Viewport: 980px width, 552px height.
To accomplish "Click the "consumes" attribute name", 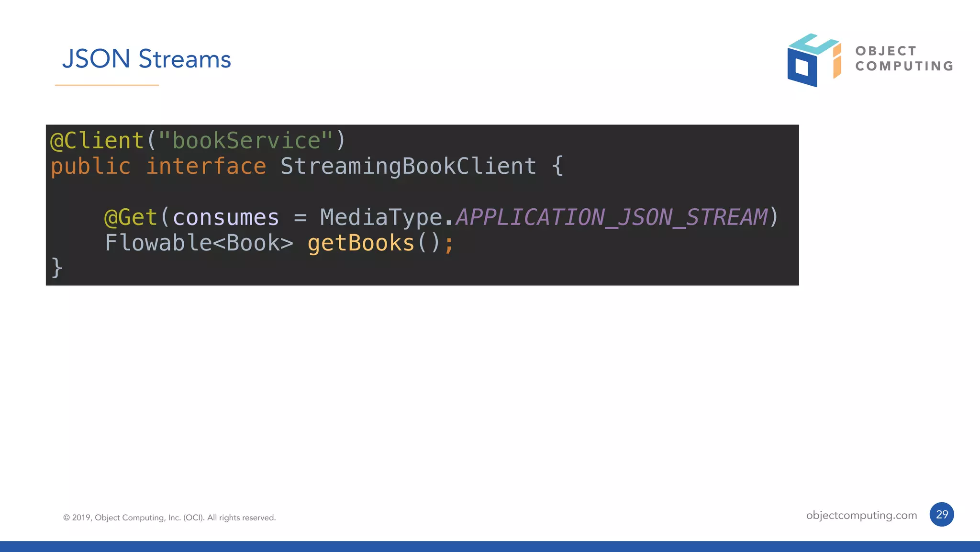I will [226, 217].
